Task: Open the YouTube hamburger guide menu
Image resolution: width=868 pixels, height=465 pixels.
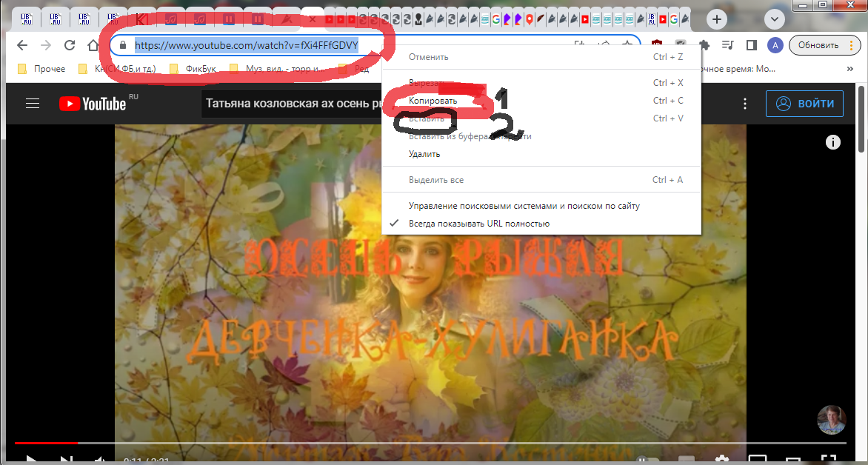Action: click(x=32, y=104)
